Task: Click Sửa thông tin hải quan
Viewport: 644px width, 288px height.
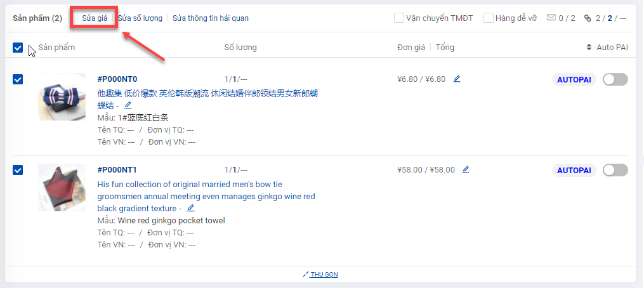Action: point(211,18)
